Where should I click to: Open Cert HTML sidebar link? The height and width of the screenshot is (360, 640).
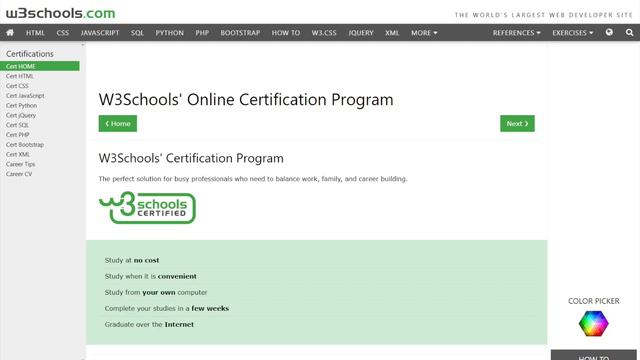pos(20,76)
